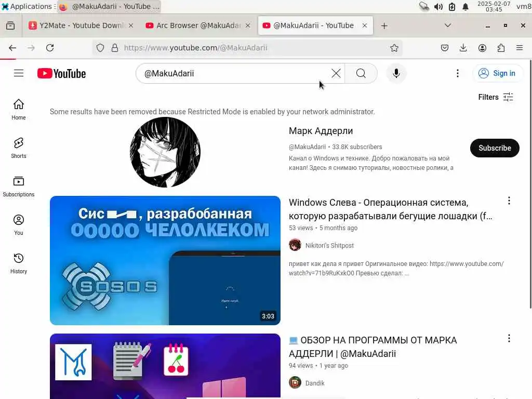Expand the list all tabs chevron

(x=448, y=26)
